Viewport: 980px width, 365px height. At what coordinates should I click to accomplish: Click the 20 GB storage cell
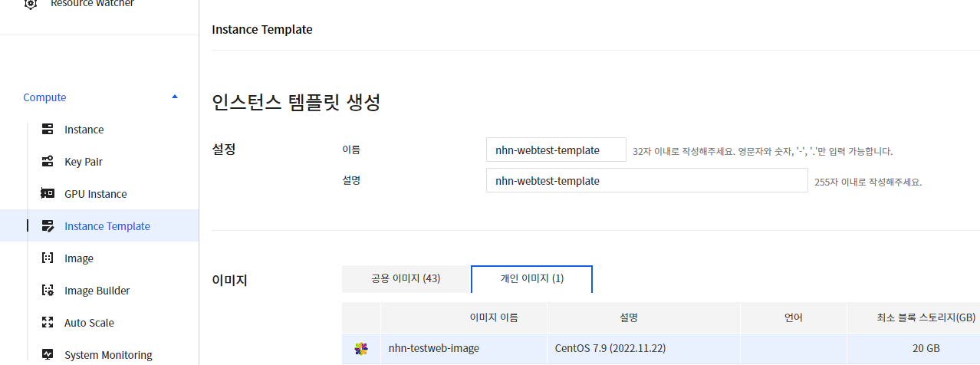pos(913,349)
